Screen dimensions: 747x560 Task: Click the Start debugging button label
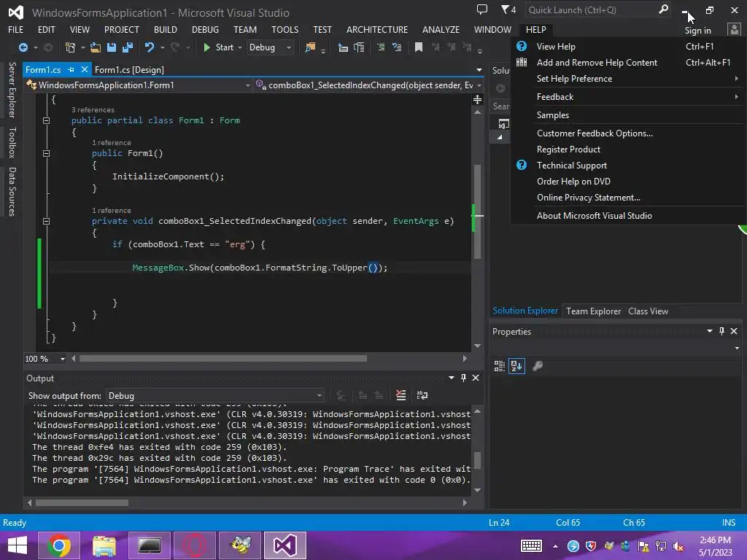click(225, 47)
